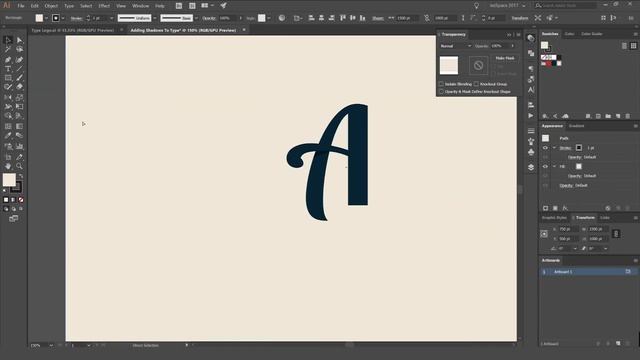Open the blending mode Normal dropdown
Image resolution: width=640 pixels, height=360 pixels.
(x=456, y=46)
